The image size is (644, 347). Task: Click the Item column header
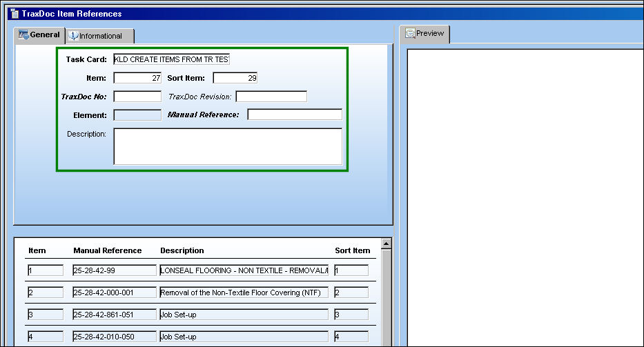(37, 250)
